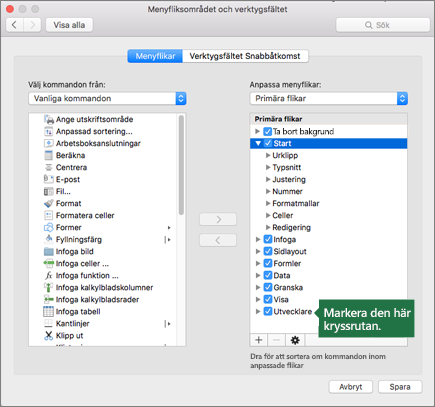Expand the Infoga tab tree

click(x=258, y=239)
